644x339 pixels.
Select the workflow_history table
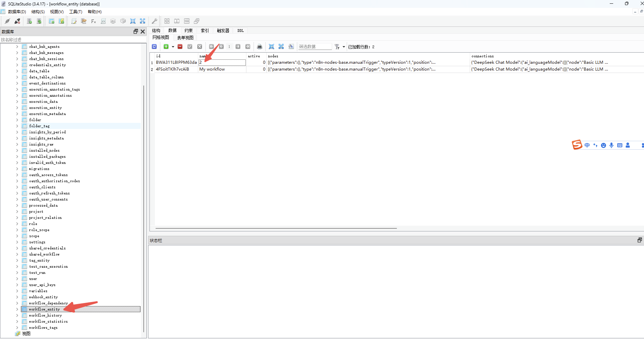(45, 315)
